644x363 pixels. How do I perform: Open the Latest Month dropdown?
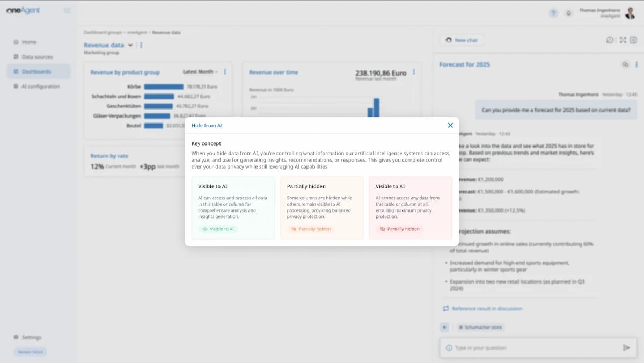click(200, 72)
